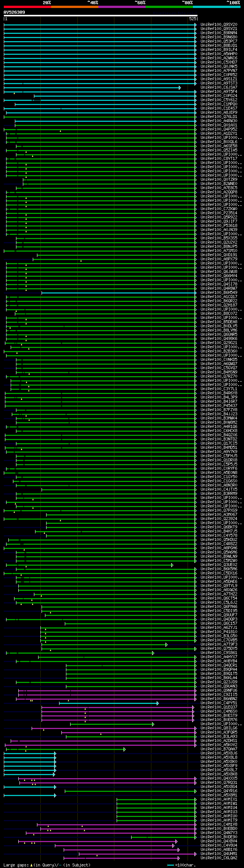Screen dimensions: 244x868
Task: Open hit UniRef100_B9N680
Action: (219, 37)
